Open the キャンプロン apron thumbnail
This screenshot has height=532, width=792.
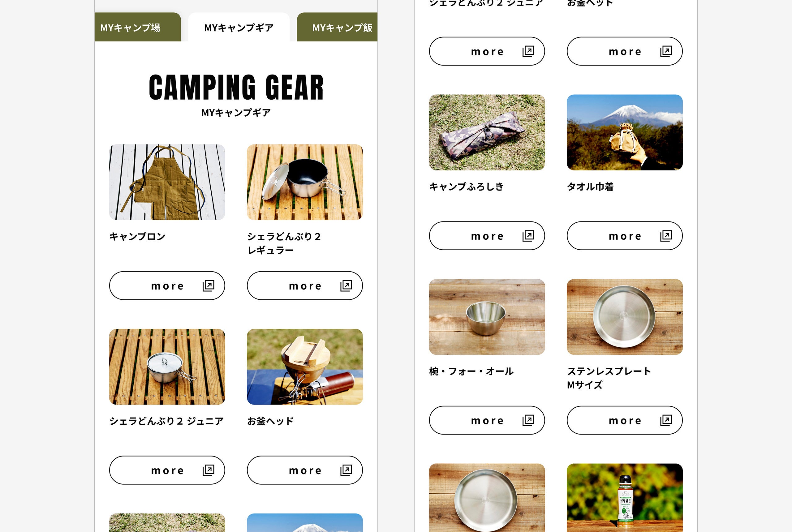tap(167, 182)
